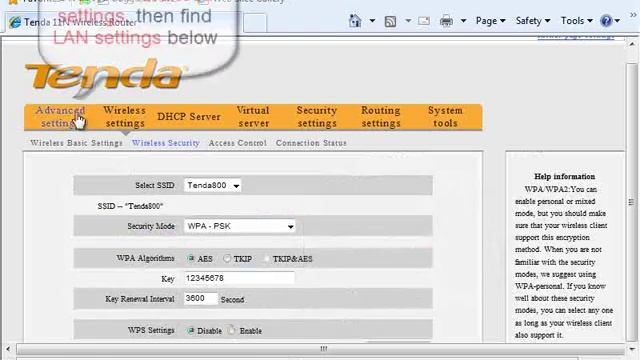Image resolution: width=640 pixels, height=360 pixels.
Task: Open the Routing settings menu item
Action: tap(381, 117)
